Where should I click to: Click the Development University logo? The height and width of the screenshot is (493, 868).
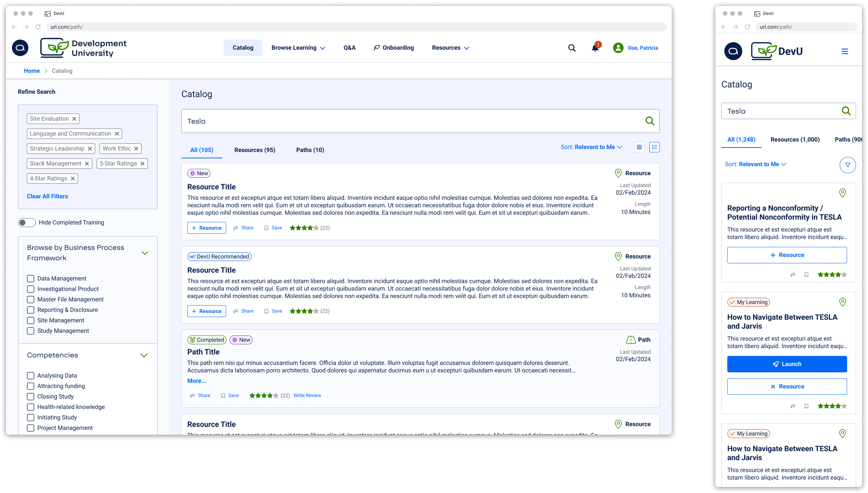84,48
